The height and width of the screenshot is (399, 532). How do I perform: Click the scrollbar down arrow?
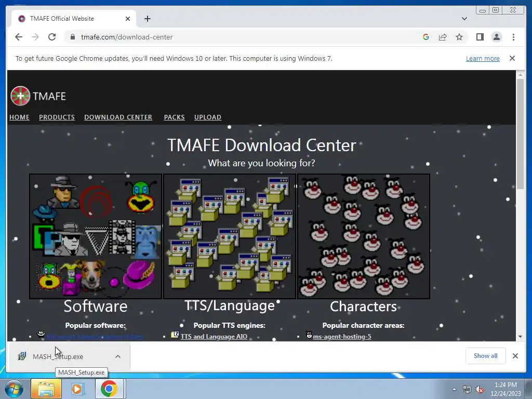(x=520, y=337)
